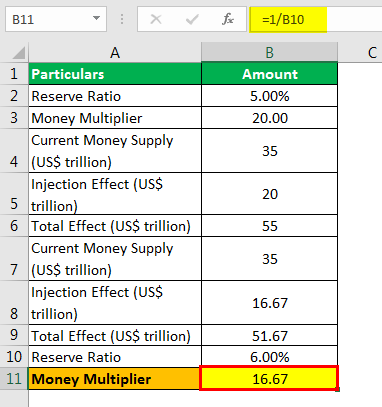
Task: Select column C header
Action: tap(360, 52)
